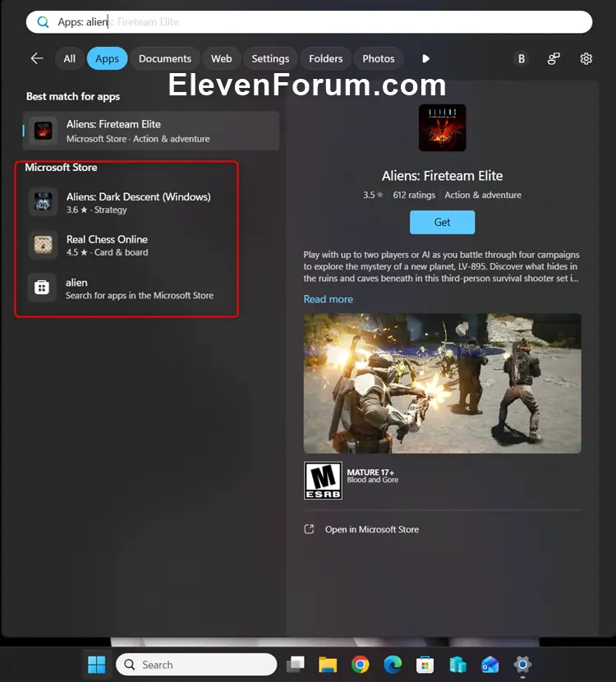Click the Read more link
The image size is (616, 682).
click(x=329, y=299)
